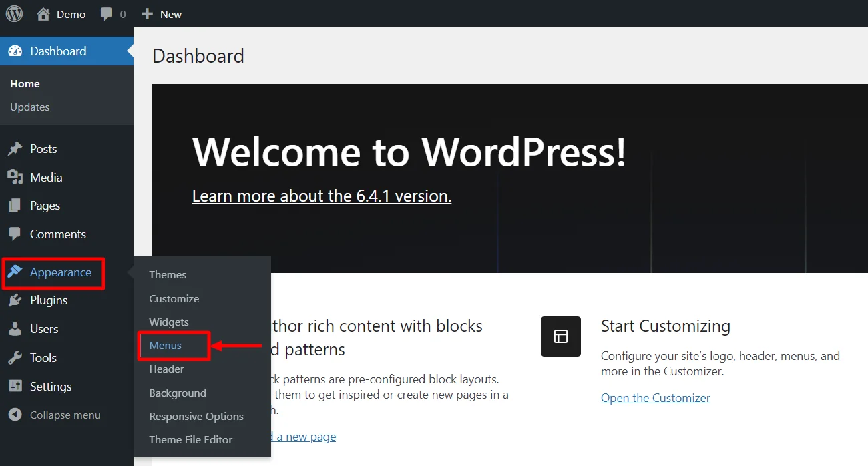Click the plus icon beside New
868x466 pixels.
[x=147, y=14]
